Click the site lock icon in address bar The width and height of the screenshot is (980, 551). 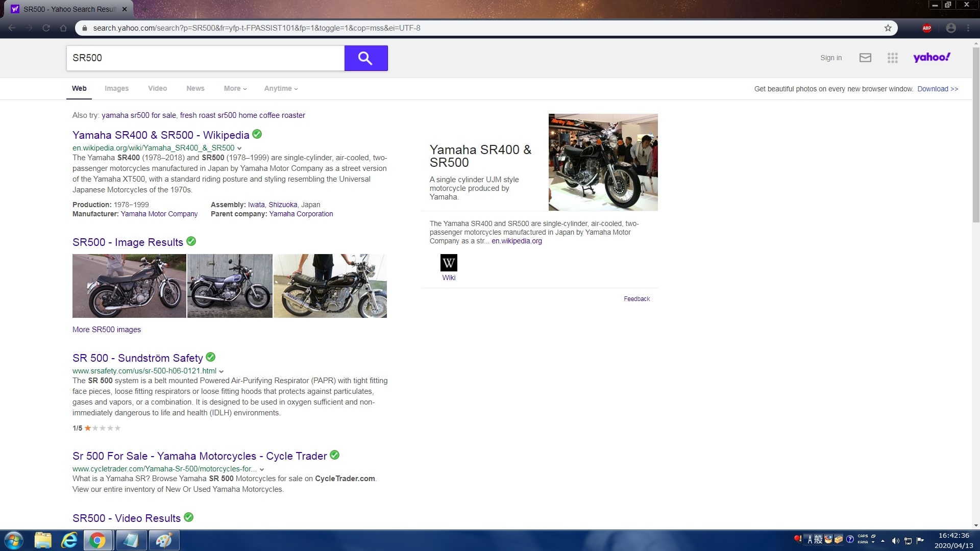tap(84, 28)
